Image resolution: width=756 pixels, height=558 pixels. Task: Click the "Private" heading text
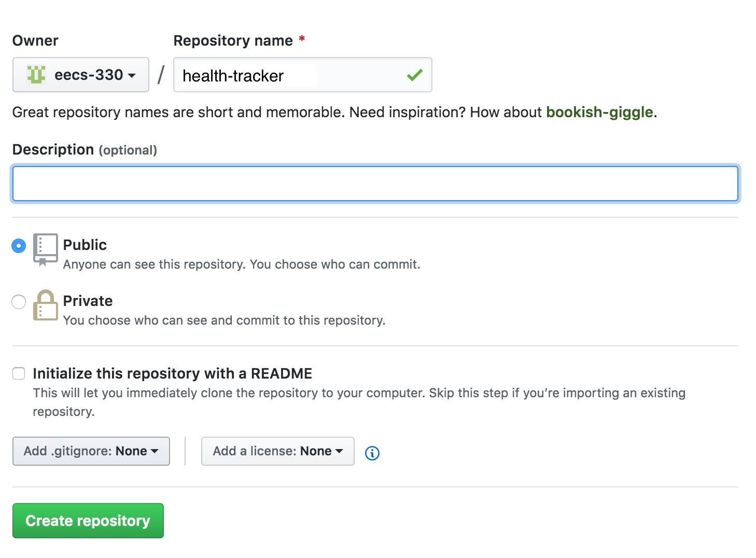point(88,301)
